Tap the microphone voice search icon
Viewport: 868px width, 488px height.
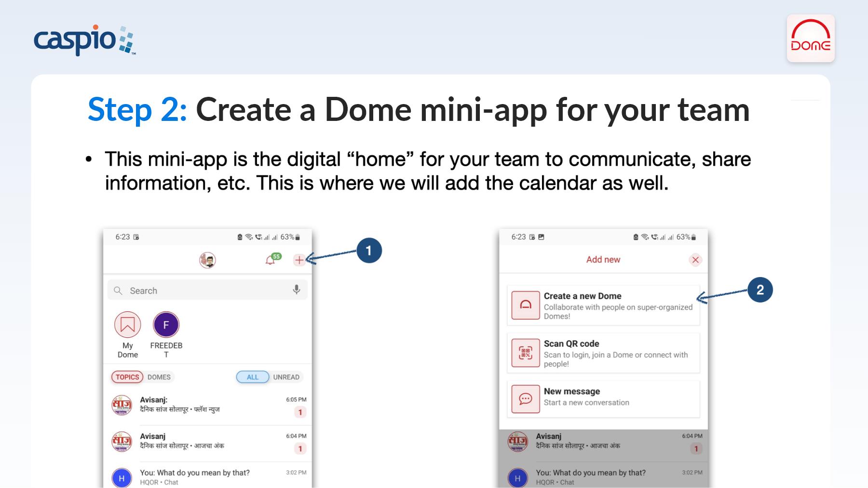[x=296, y=290]
